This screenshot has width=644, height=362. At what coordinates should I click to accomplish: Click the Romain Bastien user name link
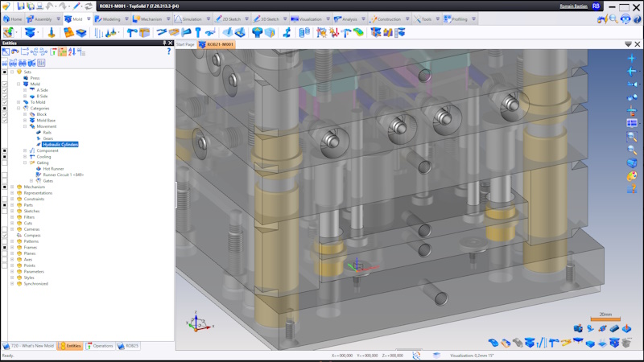pyautogui.click(x=573, y=6)
